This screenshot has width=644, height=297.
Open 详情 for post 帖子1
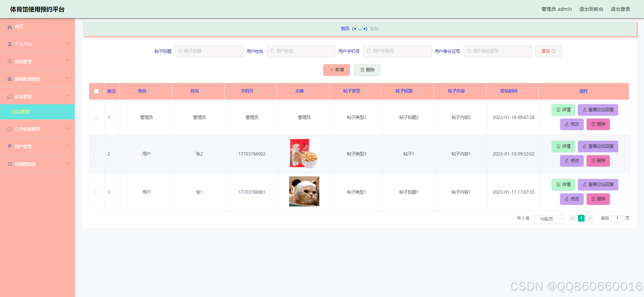coord(563,146)
